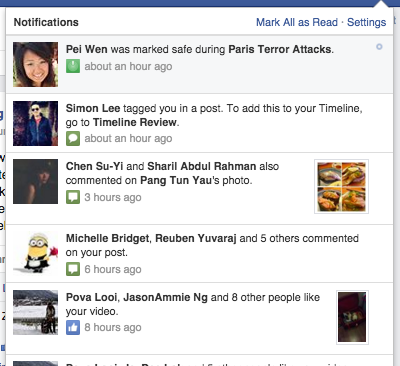The height and width of the screenshot is (366, 400).
Task: Open notification Settings link
Action: tap(366, 22)
